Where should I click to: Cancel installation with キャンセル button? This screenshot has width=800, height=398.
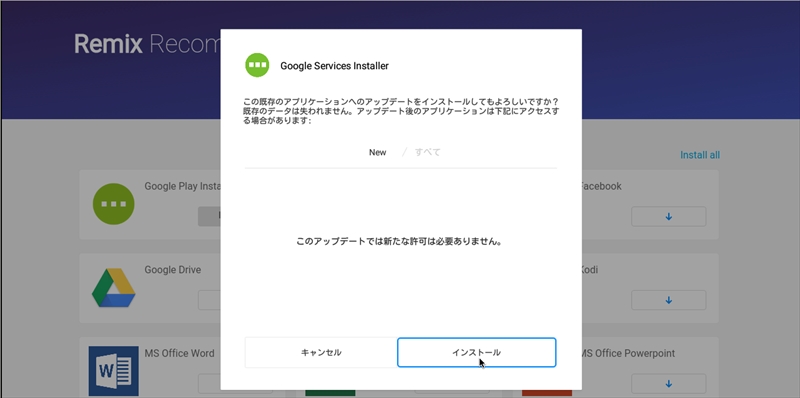click(x=321, y=352)
